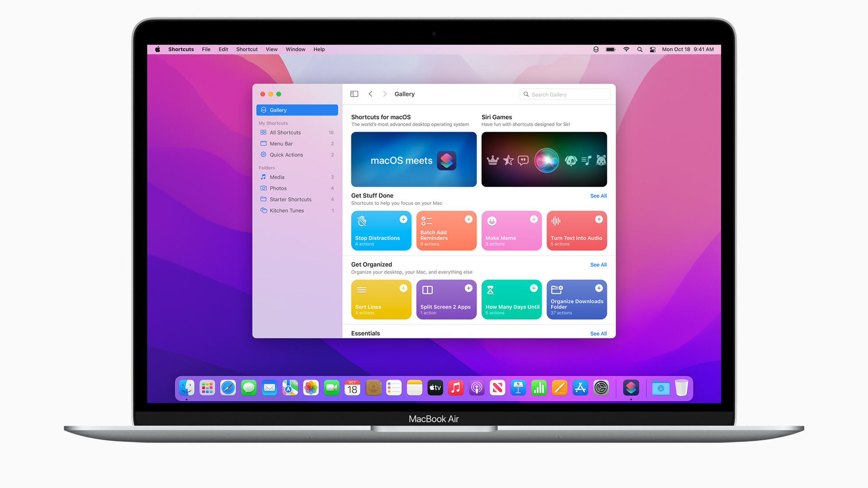This screenshot has height=488, width=868.
Task: Click the Shortcuts app icon in dock
Action: 631,388
